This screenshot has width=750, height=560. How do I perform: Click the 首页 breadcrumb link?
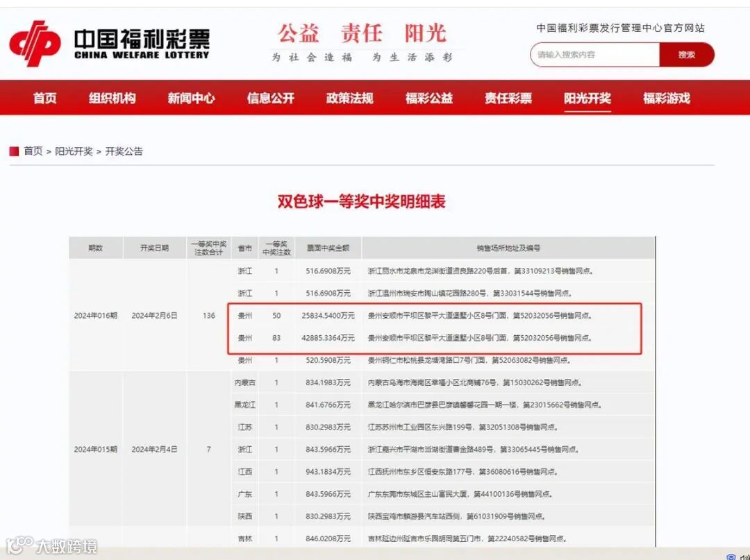(33, 151)
